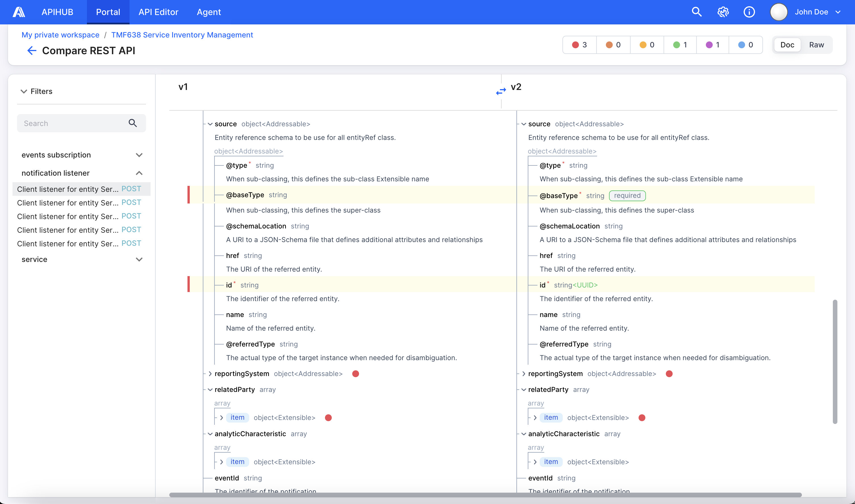855x504 pixels.
Task: Click the horizontal scrollbar at bottom
Action: (x=485, y=494)
